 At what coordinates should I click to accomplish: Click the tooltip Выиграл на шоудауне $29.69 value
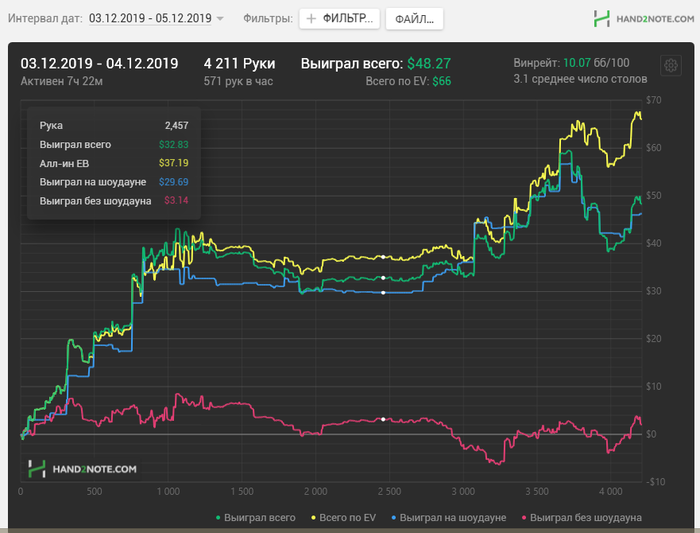click(174, 182)
